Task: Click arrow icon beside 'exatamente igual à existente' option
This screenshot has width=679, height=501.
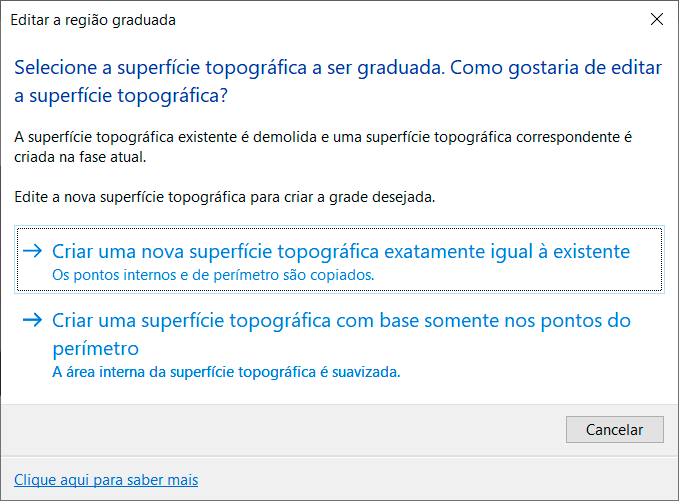Action: [32, 251]
